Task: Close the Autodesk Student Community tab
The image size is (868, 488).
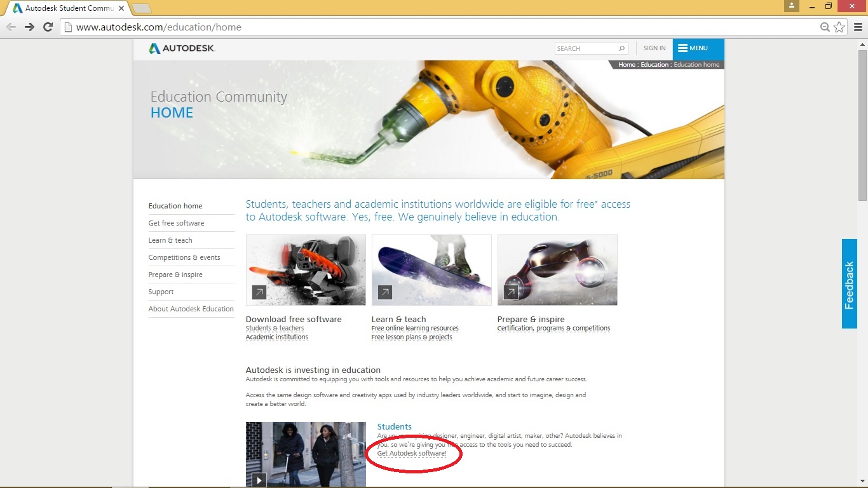Action: coord(121,8)
